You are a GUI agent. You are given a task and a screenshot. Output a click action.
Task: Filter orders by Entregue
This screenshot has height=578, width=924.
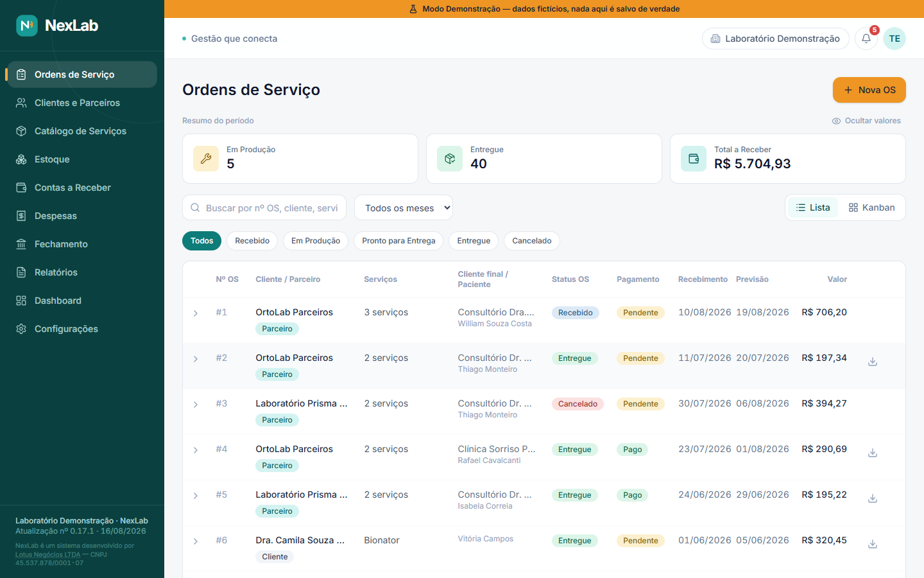point(474,241)
